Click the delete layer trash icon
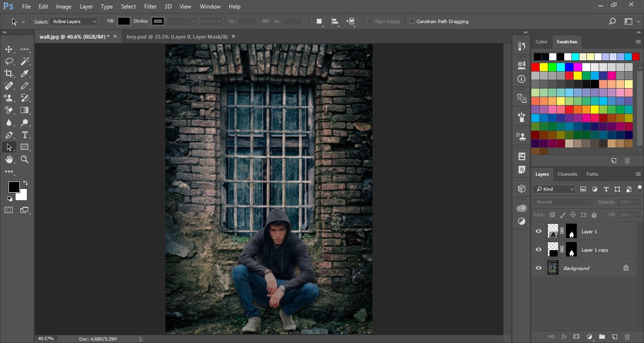The image size is (644, 343). (627, 337)
